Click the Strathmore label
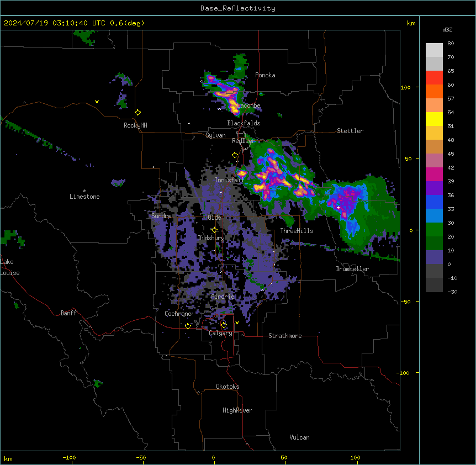The width and height of the screenshot is (476, 465). (285, 336)
